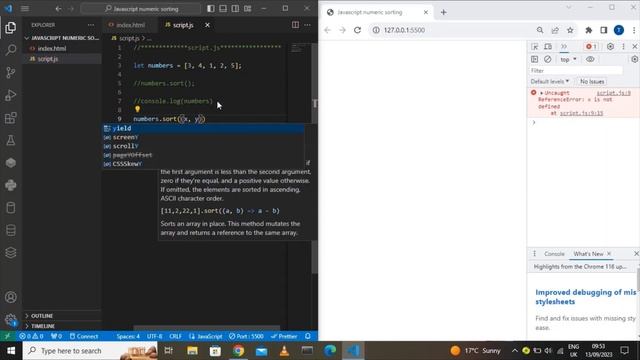The image size is (640, 360).
Task: Change CRLF end of line sequence
Action: 176,336
